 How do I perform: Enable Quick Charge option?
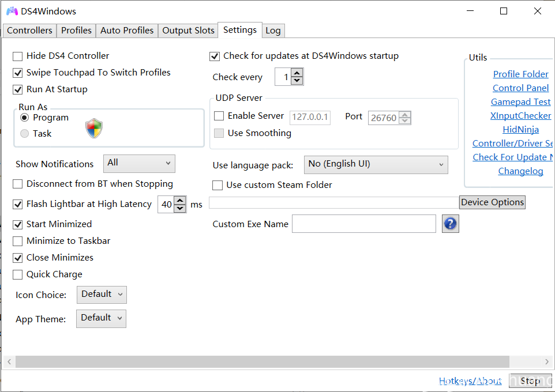pos(18,274)
